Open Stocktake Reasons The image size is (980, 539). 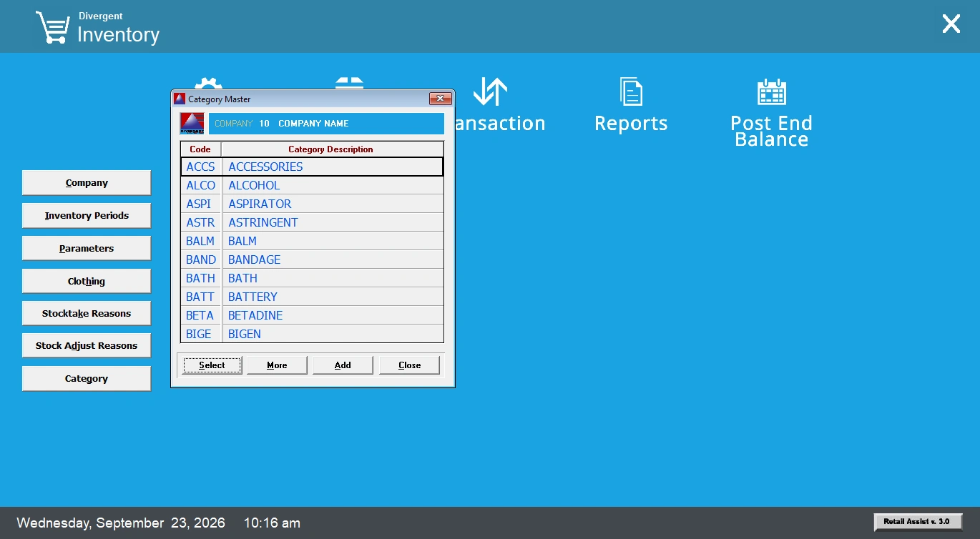[x=87, y=313]
